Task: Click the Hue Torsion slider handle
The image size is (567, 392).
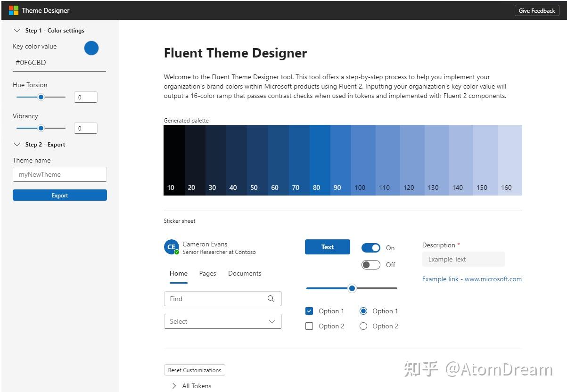Action: click(x=41, y=97)
